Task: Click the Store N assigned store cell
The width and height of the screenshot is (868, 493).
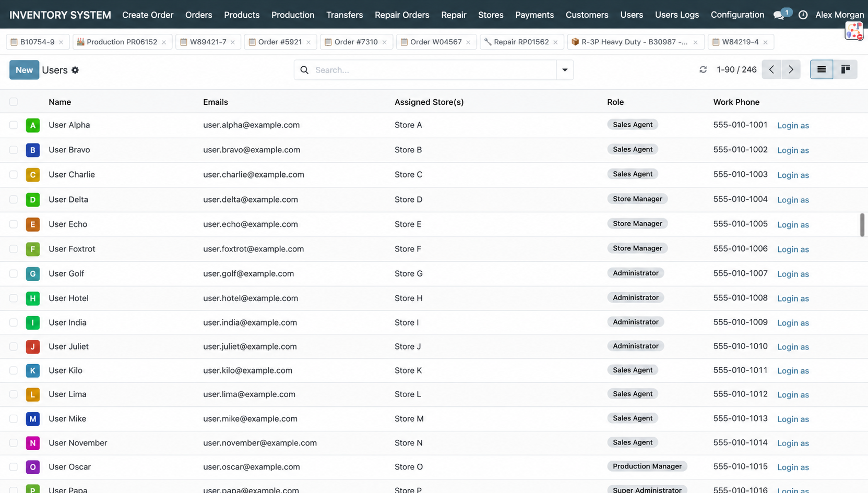Action: click(409, 443)
